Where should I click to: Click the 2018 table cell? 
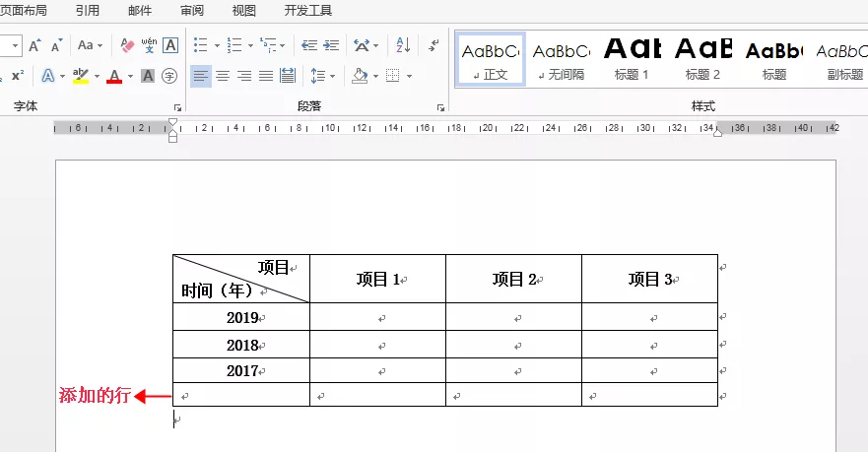coord(241,345)
